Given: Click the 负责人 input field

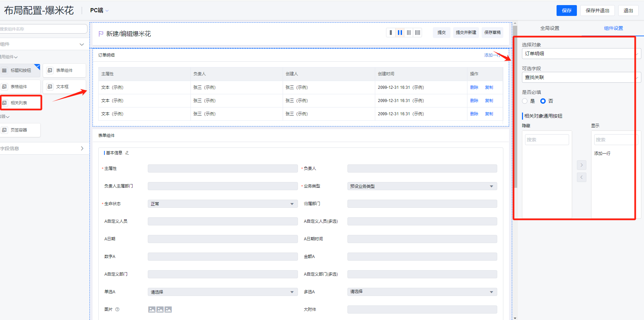Looking at the screenshot, I should pyautogui.click(x=422, y=168).
